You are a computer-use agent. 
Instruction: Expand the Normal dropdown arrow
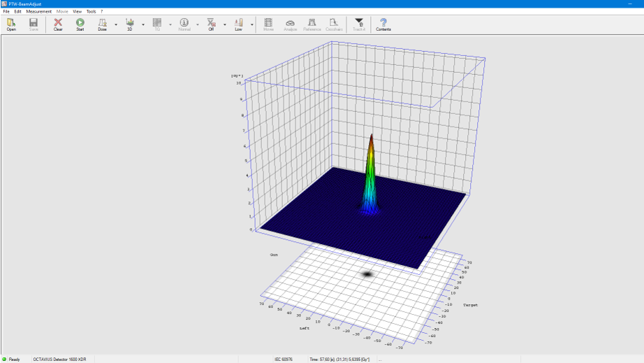198,24
